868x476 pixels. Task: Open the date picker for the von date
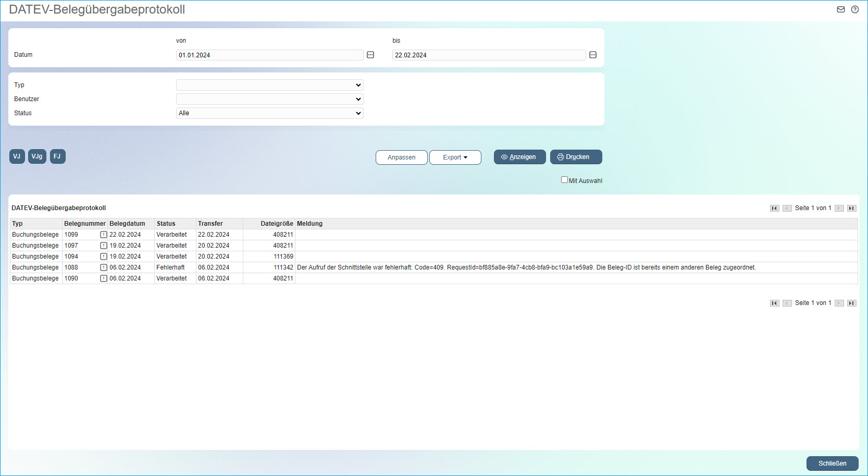pos(370,55)
